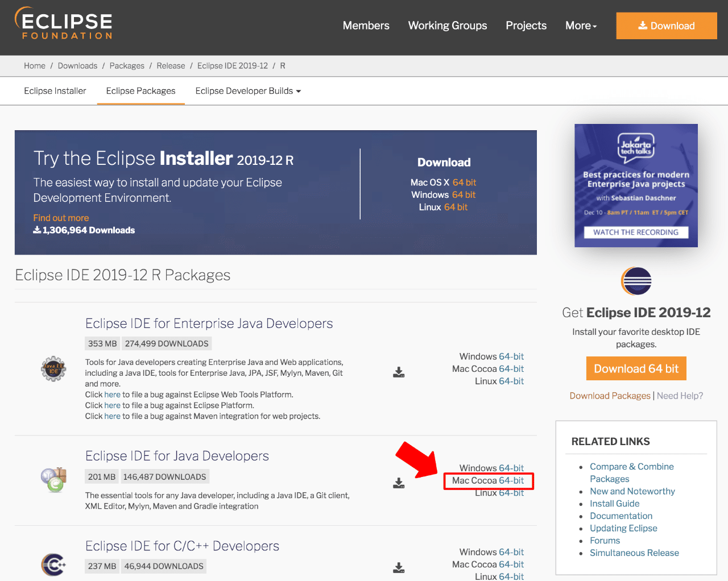728x581 pixels.
Task: Click the Packages breadcrumb link
Action: (x=127, y=66)
